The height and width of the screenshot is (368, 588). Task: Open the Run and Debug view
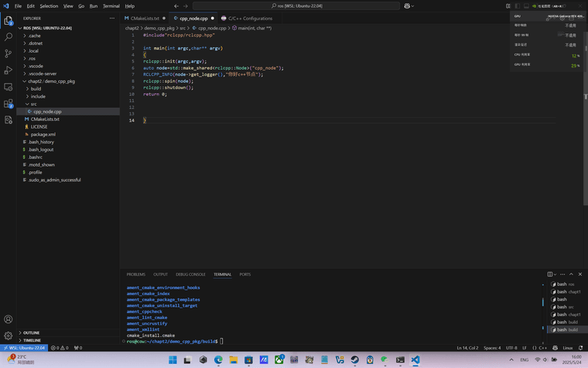[9, 71]
